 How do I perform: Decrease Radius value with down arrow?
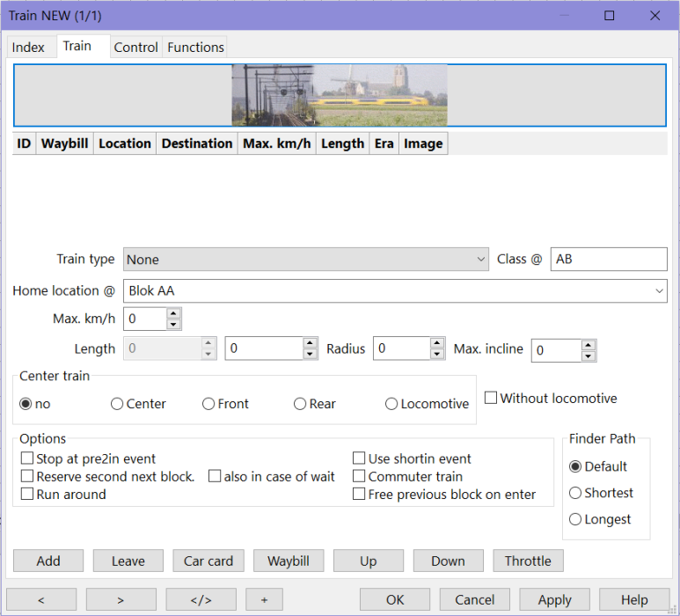point(437,355)
